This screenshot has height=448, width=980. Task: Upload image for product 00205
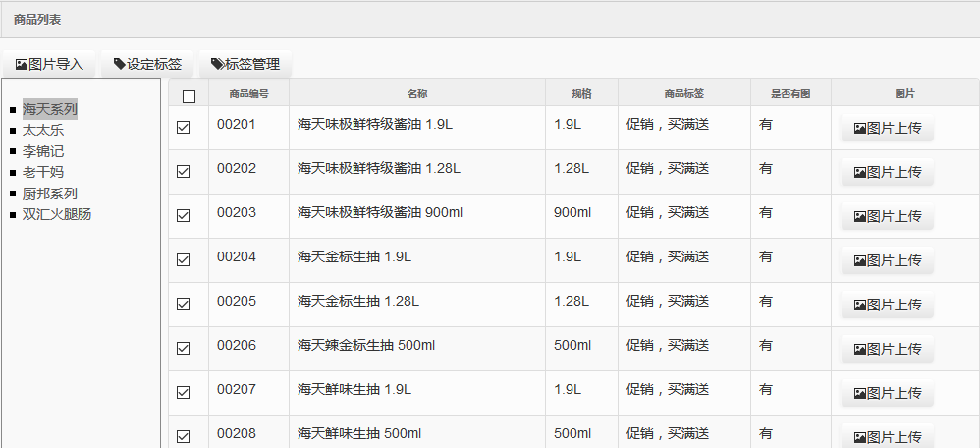pos(888,305)
